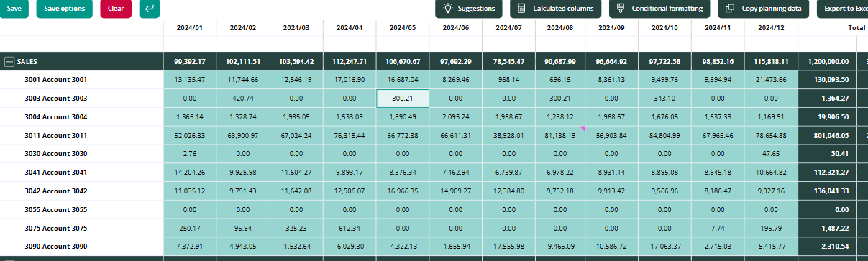Image resolution: width=868 pixels, height=261 pixels.
Task: Open Save options
Action: coord(65,9)
